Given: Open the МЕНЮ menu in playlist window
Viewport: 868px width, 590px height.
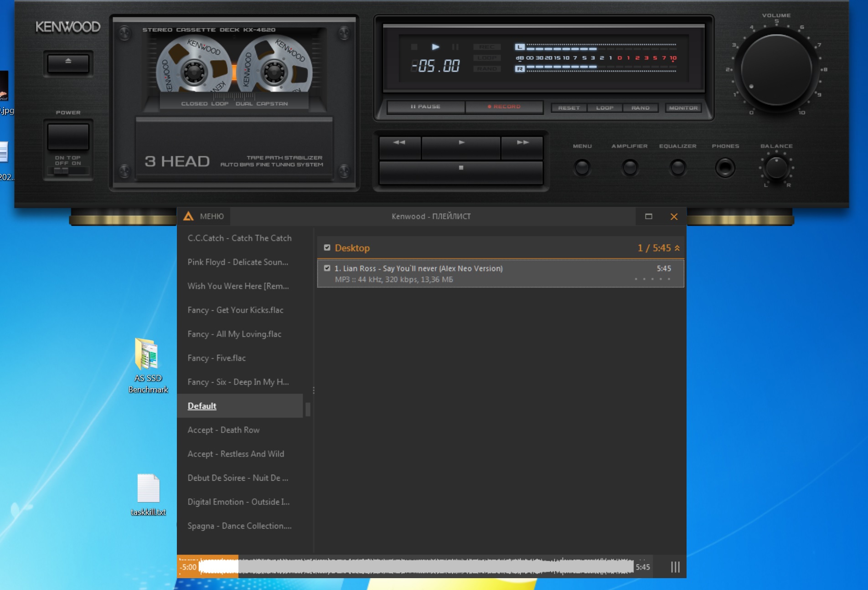Looking at the screenshot, I should tap(212, 216).
